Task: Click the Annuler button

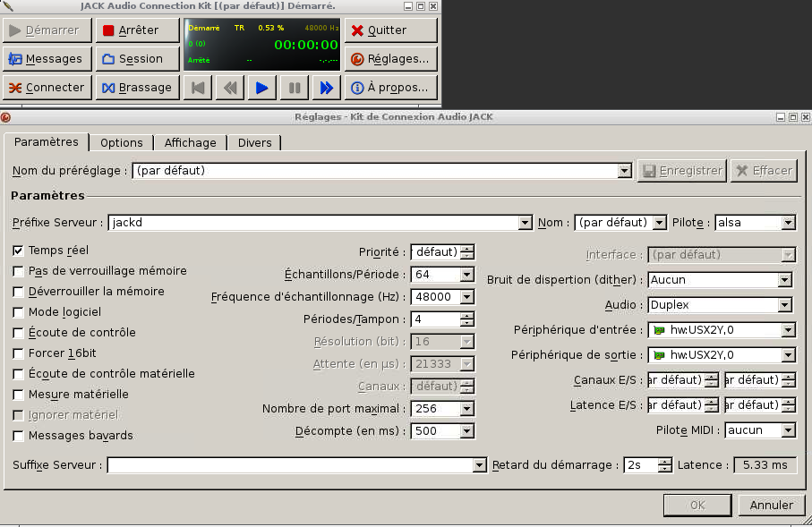Action: tap(771, 506)
